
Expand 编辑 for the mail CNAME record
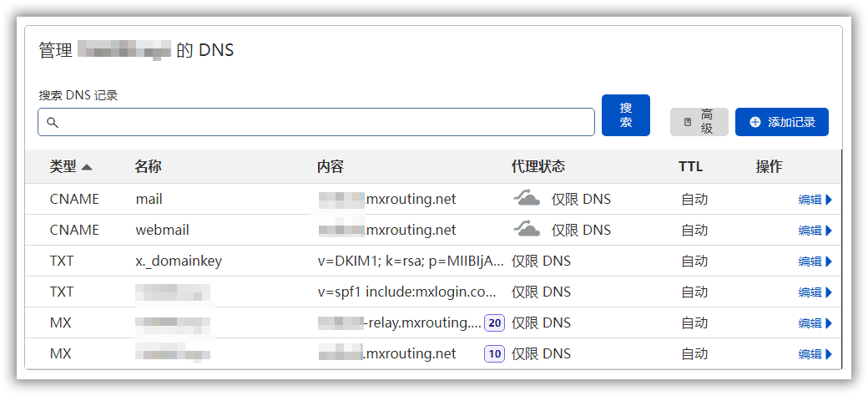point(815,200)
